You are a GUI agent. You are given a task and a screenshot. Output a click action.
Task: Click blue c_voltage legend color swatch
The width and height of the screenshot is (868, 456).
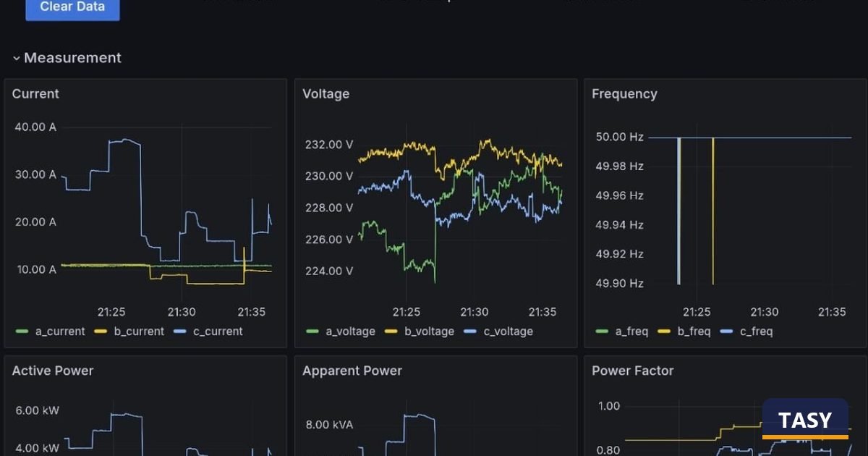coord(470,332)
